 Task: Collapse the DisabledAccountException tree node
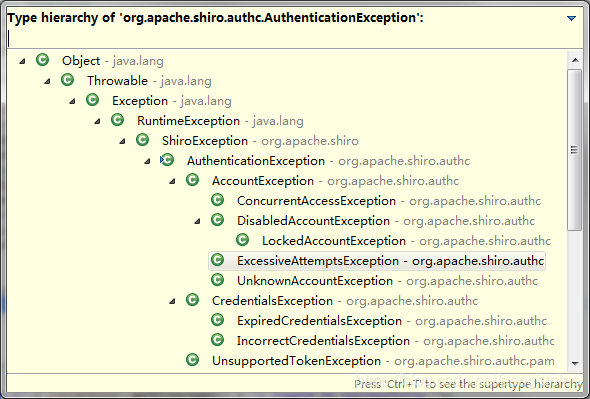198,221
